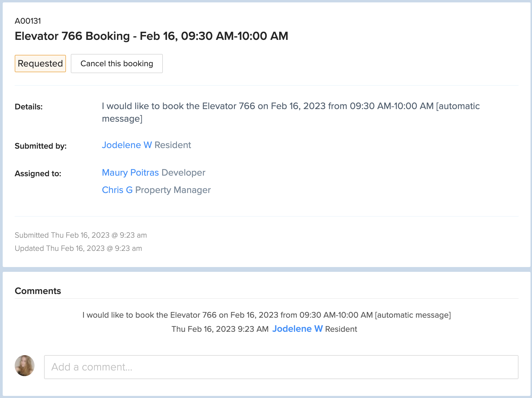
Task: Click the Details label
Action: click(x=29, y=107)
